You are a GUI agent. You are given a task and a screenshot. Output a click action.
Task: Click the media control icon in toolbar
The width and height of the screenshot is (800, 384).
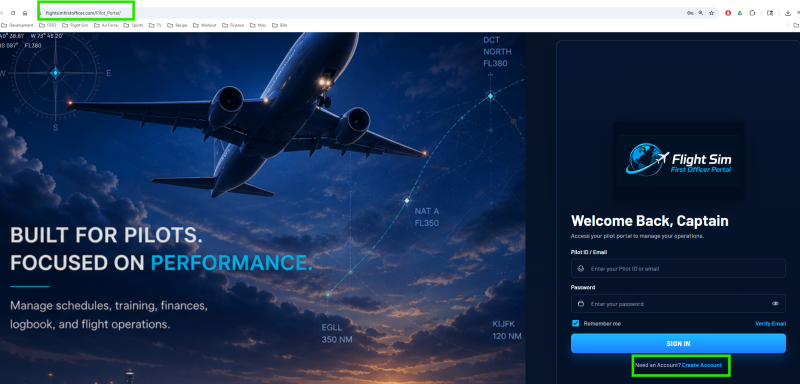770,13
